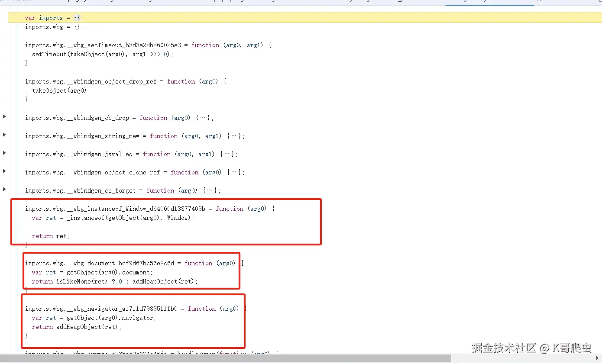Click the 'setTimeout(takeObject(arg0), arg1 >>> 0);' line
This screenshot has width=602, height=364.
point(103,54)
